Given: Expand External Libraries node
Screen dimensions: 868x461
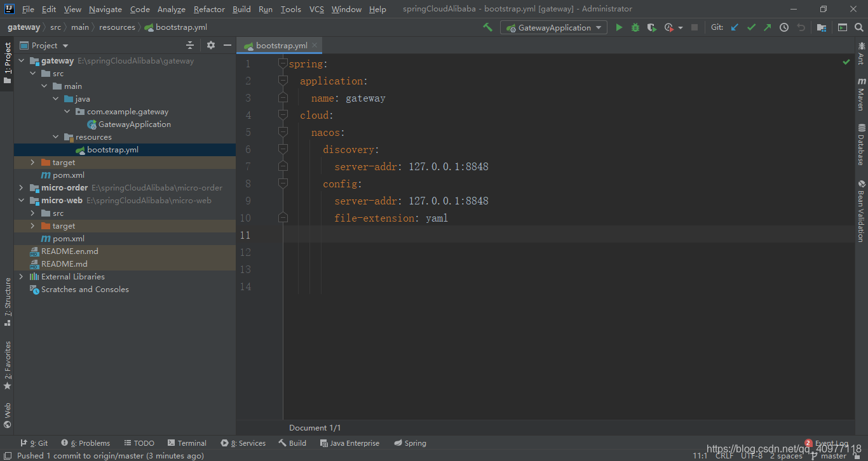Looking at the screenshot, I should click(21, 277).
